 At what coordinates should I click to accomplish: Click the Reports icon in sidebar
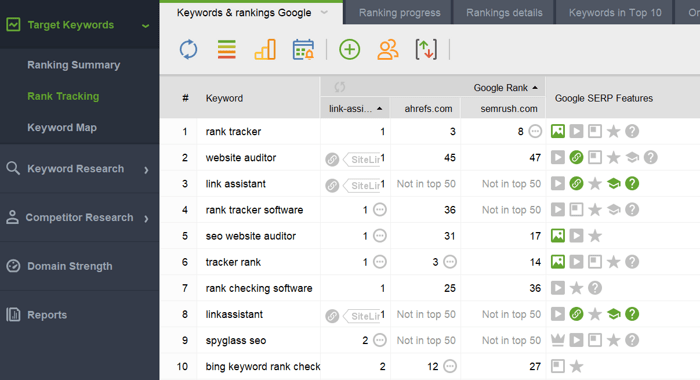click(13, 314)
